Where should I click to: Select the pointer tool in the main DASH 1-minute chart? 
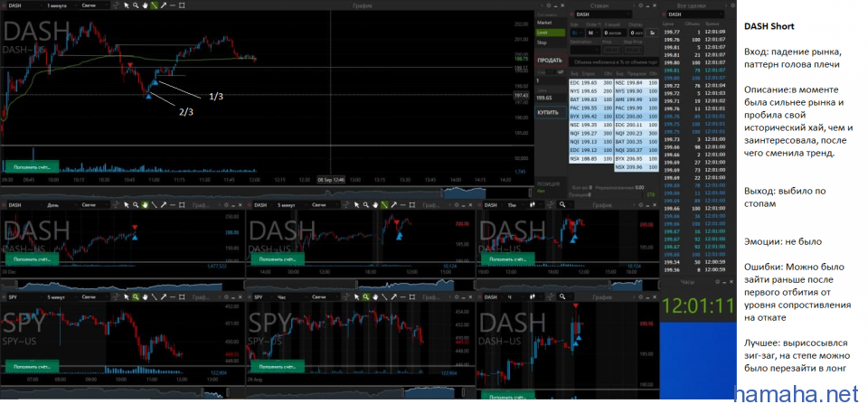[x=127, y=5]
